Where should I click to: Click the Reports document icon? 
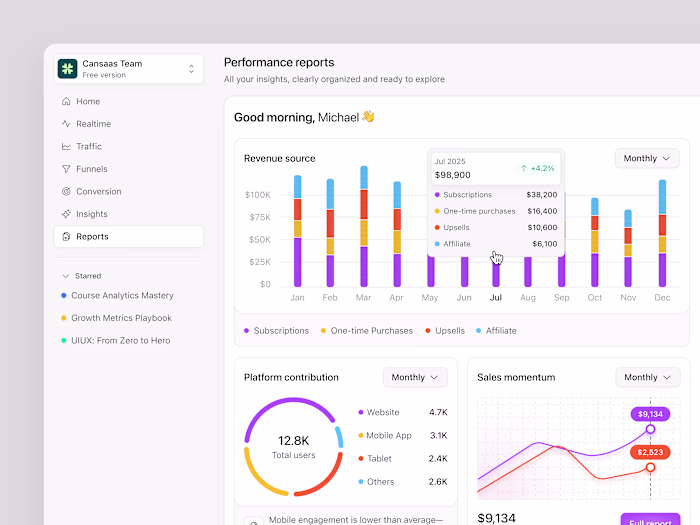click(x=66, y=237)
